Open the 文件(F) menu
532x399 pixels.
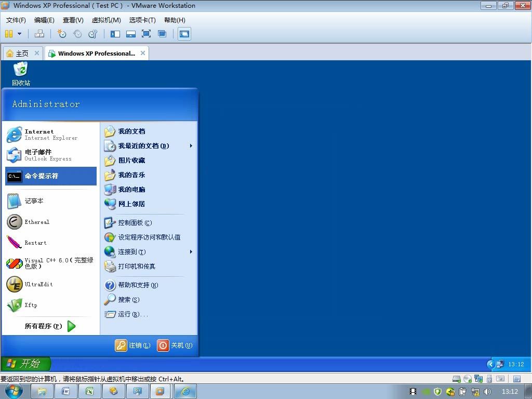(x=16, y=20)
